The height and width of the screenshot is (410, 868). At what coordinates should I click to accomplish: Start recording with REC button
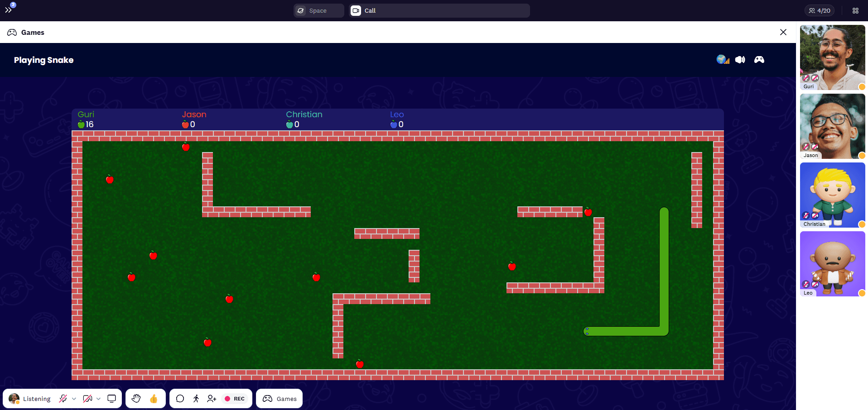point(235,399)
